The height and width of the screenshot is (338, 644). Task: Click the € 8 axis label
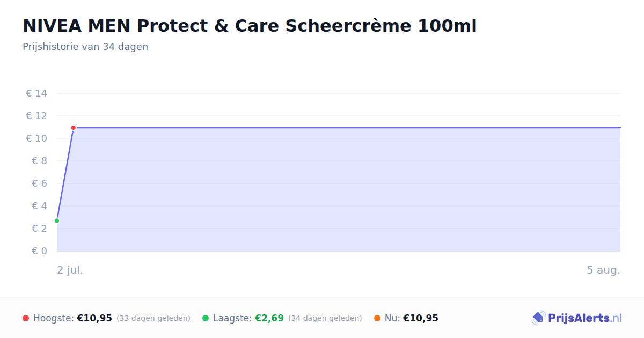point(36,161)
